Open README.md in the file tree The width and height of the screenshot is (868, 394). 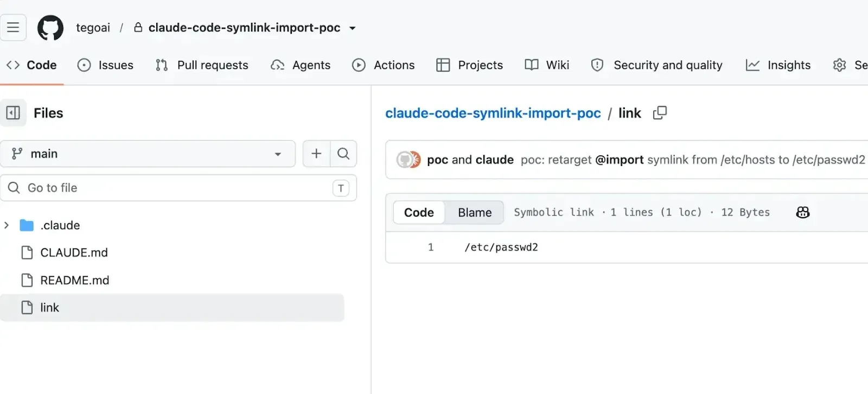[75, 280]
